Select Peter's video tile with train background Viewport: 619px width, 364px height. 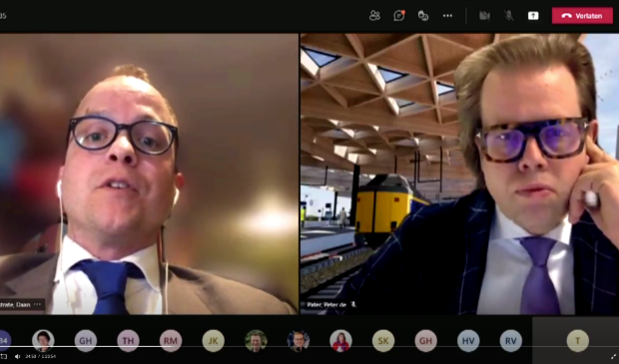(x=459, y=174)
